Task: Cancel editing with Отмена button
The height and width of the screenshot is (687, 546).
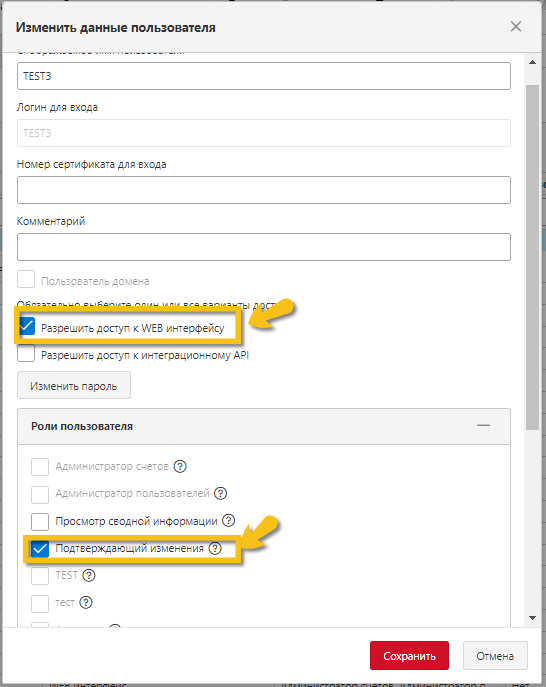Action: pyautogui.click(x=495, y=655)
